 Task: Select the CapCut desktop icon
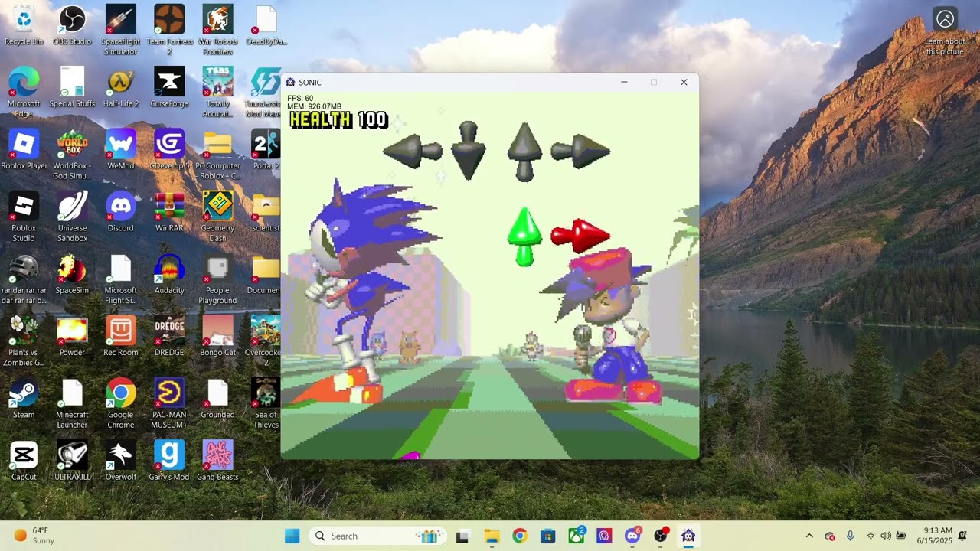click(x=24, y=460)
